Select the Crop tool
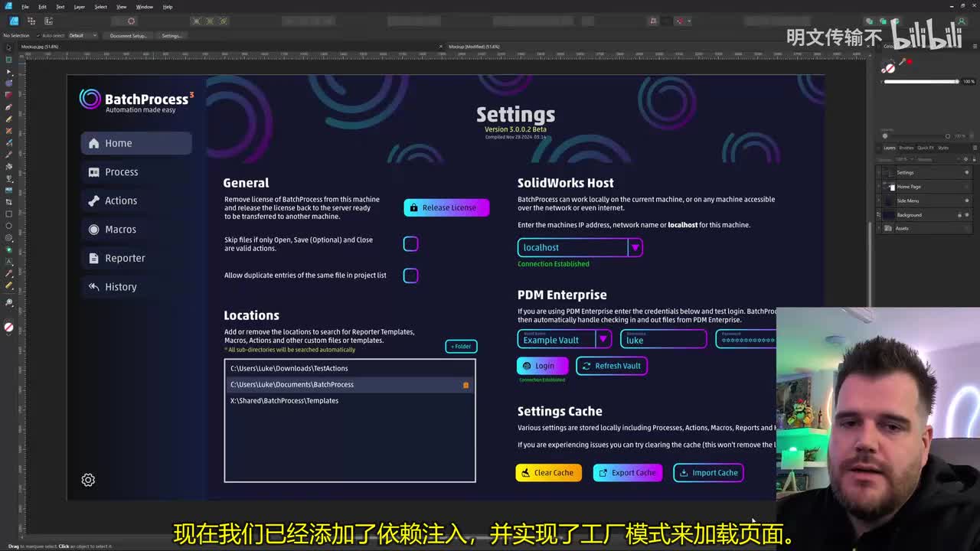 [x=8, y=202]
